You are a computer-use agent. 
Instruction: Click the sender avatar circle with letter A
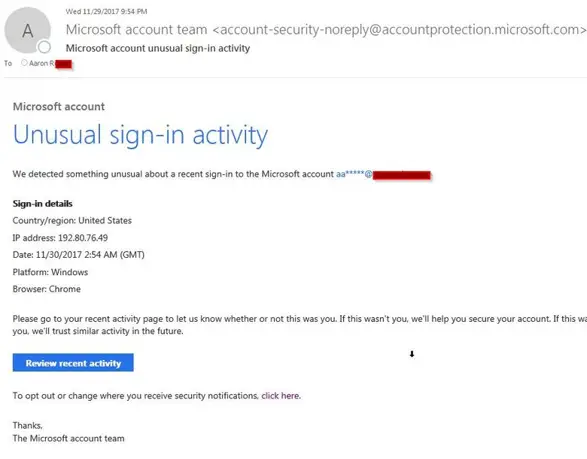pos(27,30)
